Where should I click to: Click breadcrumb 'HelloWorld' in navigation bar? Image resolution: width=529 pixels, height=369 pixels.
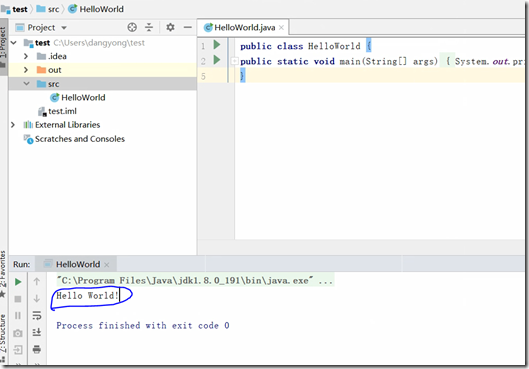tap(96, 9)
